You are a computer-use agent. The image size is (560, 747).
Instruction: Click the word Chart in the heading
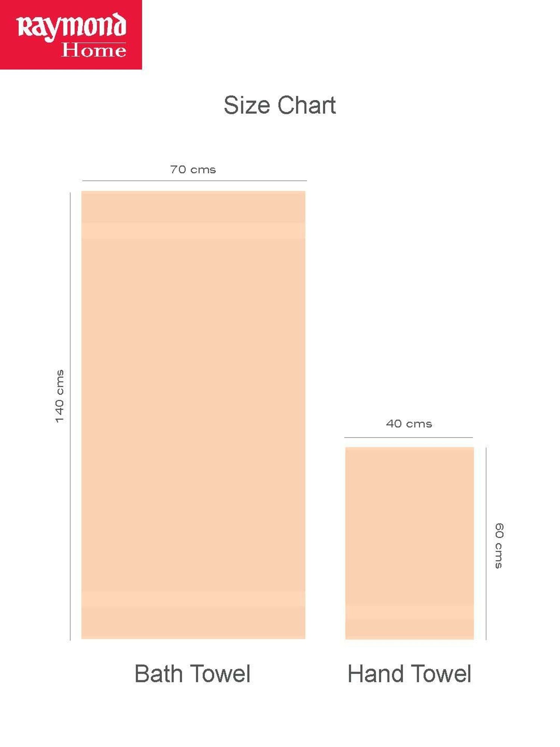tap(307, 105)
